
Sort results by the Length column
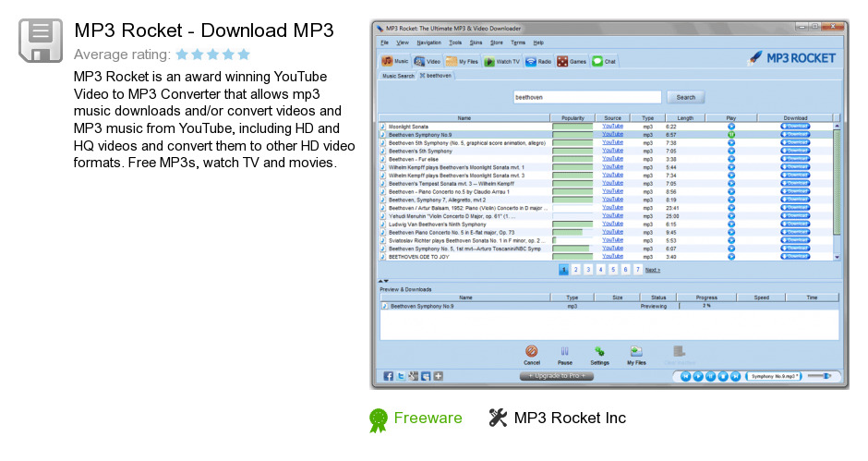click(x=685, y=118)
